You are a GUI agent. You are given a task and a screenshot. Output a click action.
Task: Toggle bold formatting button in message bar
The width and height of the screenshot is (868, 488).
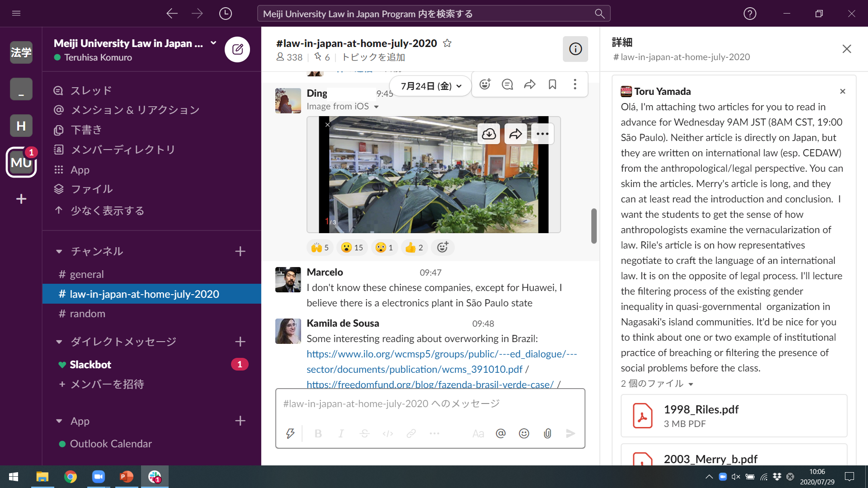click(317, 433)
